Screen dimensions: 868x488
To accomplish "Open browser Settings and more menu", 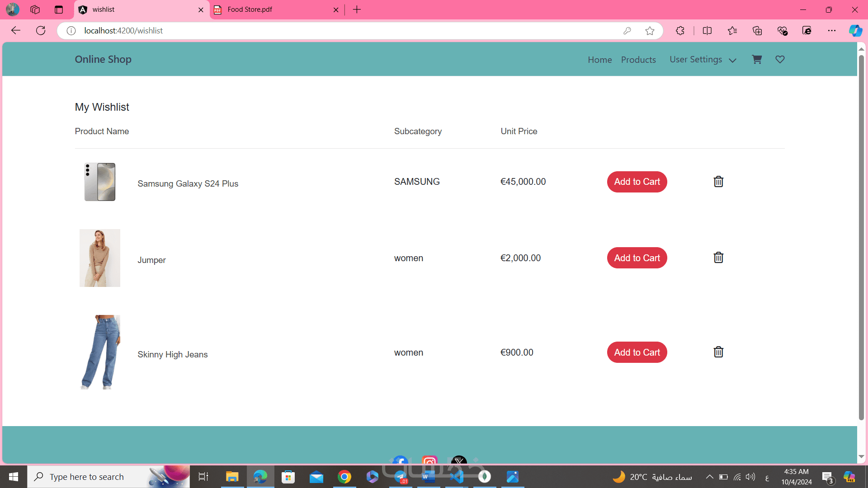I will click(x=831, y=31).
